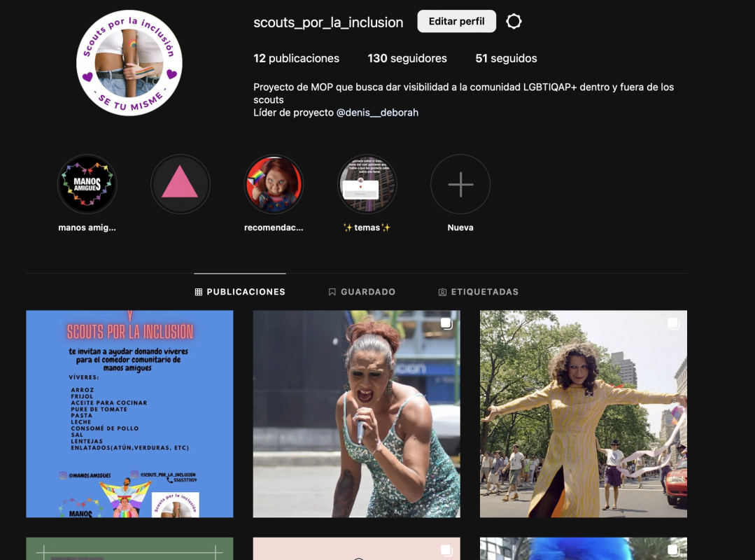Image resolution: width=755 pixels, height=560 pixels.
Task: Open the singer with microphone post
Action: 356,414
